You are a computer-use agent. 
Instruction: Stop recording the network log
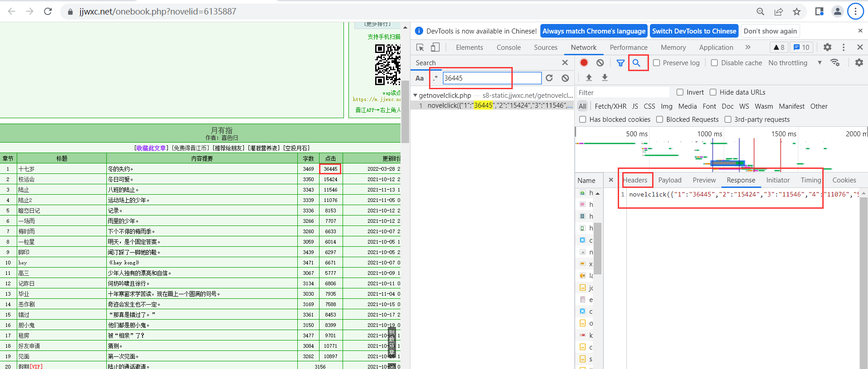pos(584,63)
